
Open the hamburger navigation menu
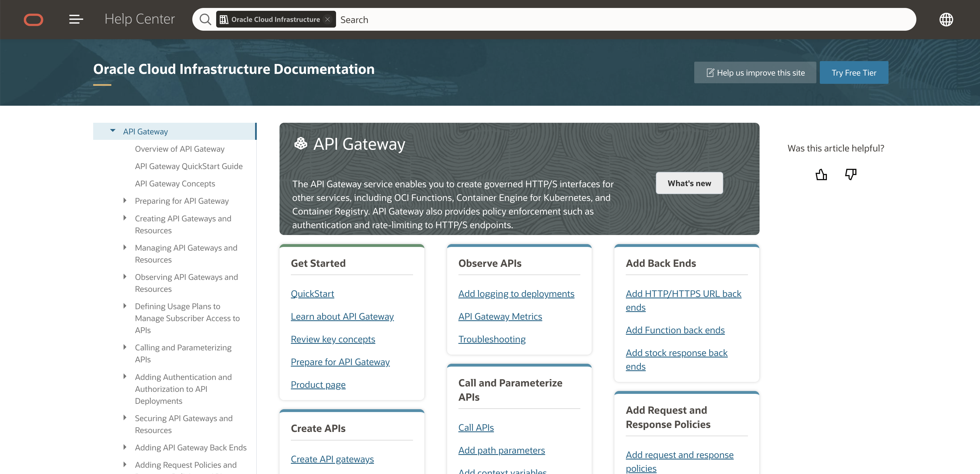76,19
